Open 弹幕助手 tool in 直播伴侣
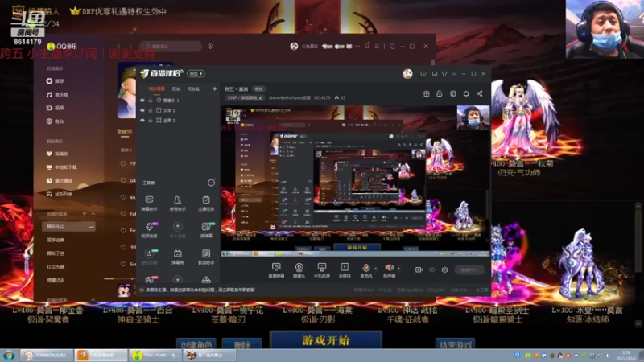 (x=149, y=203)
